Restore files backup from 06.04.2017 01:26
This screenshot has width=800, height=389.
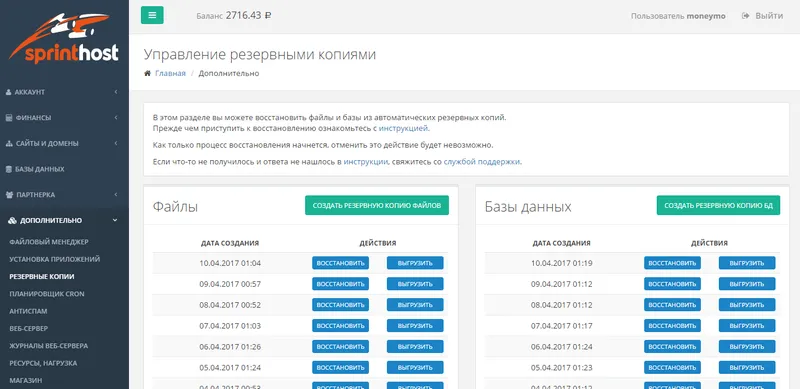(340, 347)
